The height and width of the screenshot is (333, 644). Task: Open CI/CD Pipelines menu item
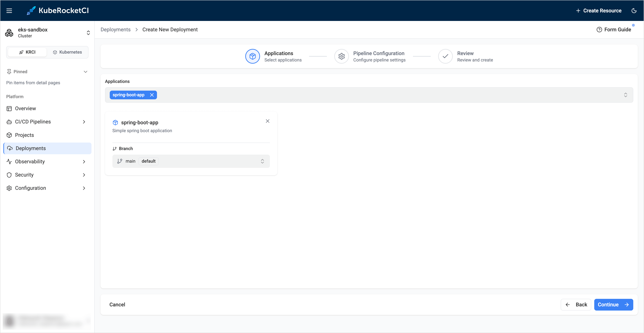click(47, 122)
